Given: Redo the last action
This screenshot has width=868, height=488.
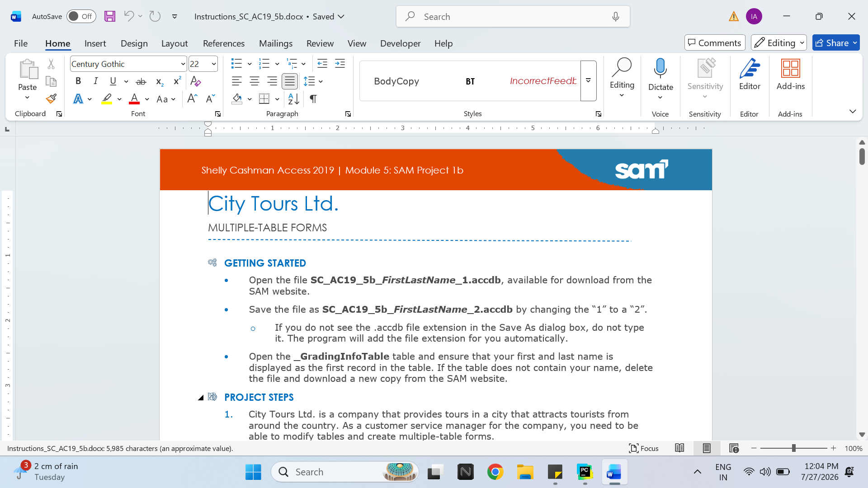Looking at the screenshot, I should point(155,16).
